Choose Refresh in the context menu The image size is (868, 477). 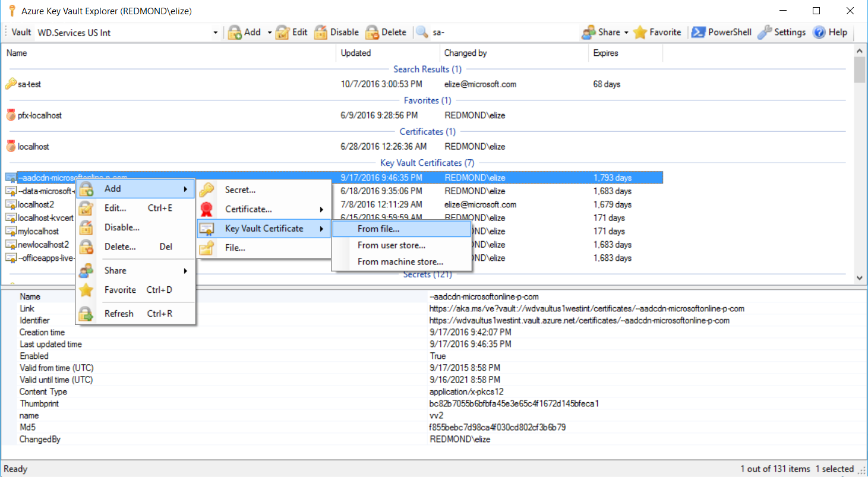(135, 314)
